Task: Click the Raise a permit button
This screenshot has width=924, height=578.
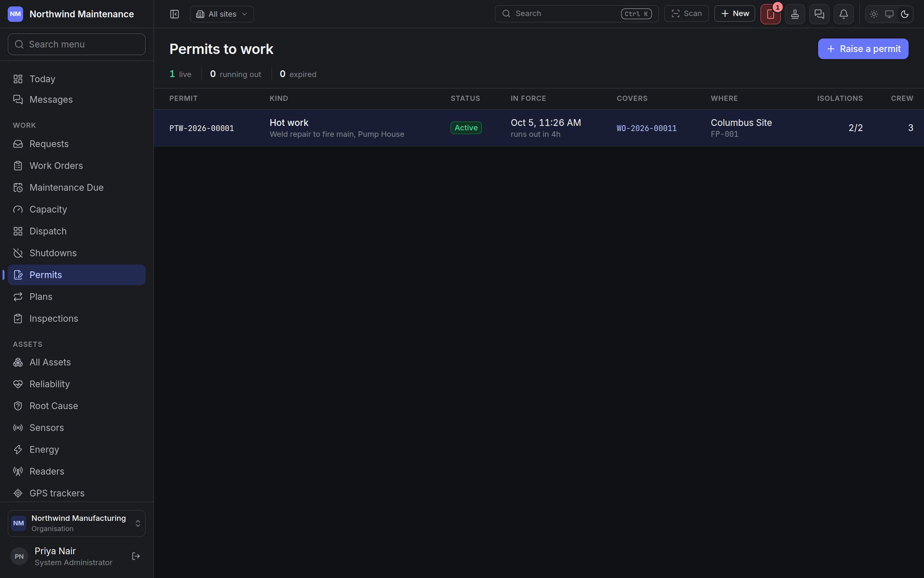Action: coord(863,49)
